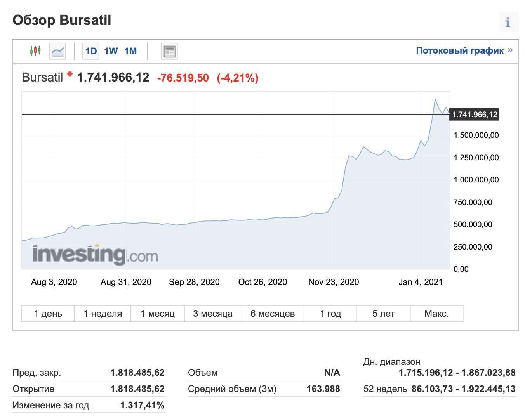Click the 500.000,00 axis label
The image size is (525, 420).
point(473,224)
